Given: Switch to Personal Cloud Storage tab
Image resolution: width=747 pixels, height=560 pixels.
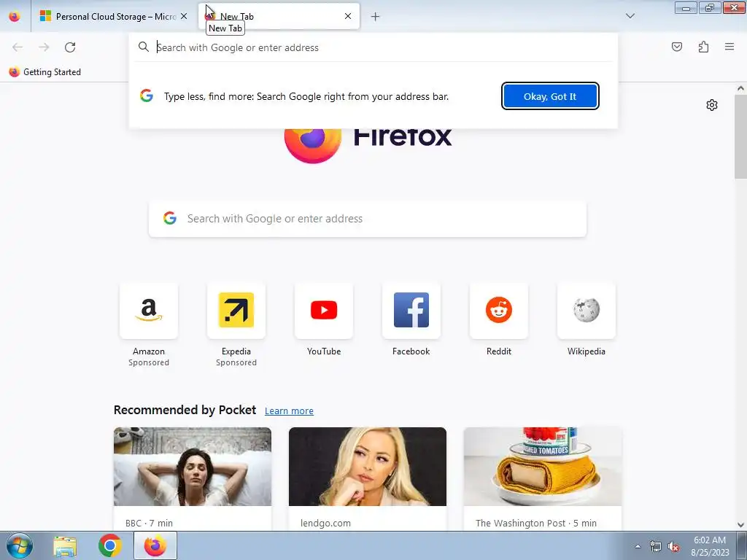Looking at the screenshot, I should [113, 16].
